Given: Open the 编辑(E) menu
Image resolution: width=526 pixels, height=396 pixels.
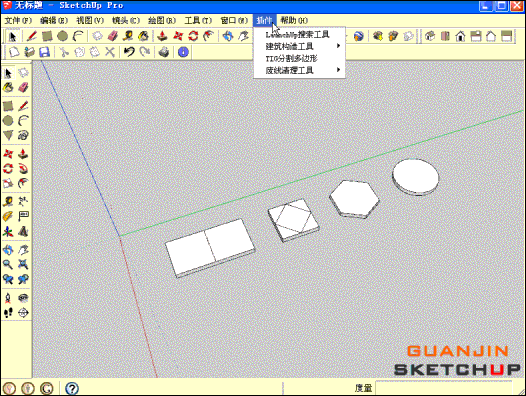Looking at the screenshot, I should (x=54, y=20).
